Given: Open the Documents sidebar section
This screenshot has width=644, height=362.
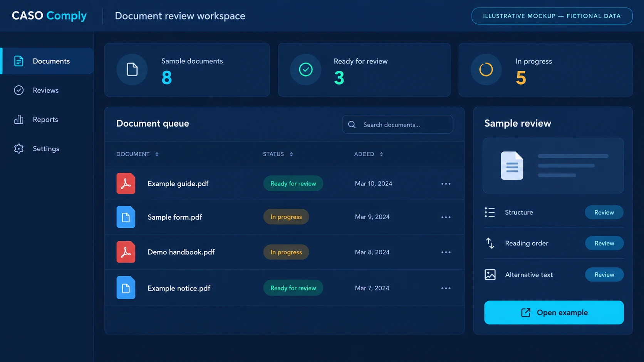Looking at the screenshot, I should (x=47, y=61).
